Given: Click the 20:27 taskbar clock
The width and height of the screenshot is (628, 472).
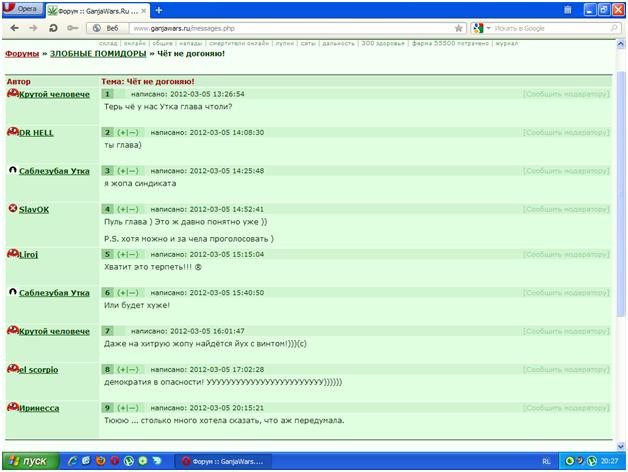Looking at the screenshot, I should tap(609, 461).
